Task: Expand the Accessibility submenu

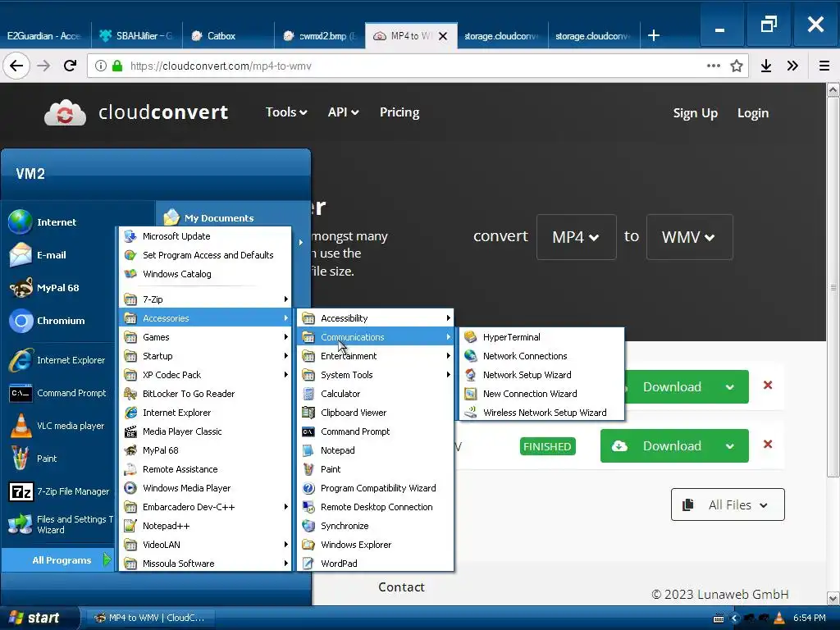Action: point(375,318)
